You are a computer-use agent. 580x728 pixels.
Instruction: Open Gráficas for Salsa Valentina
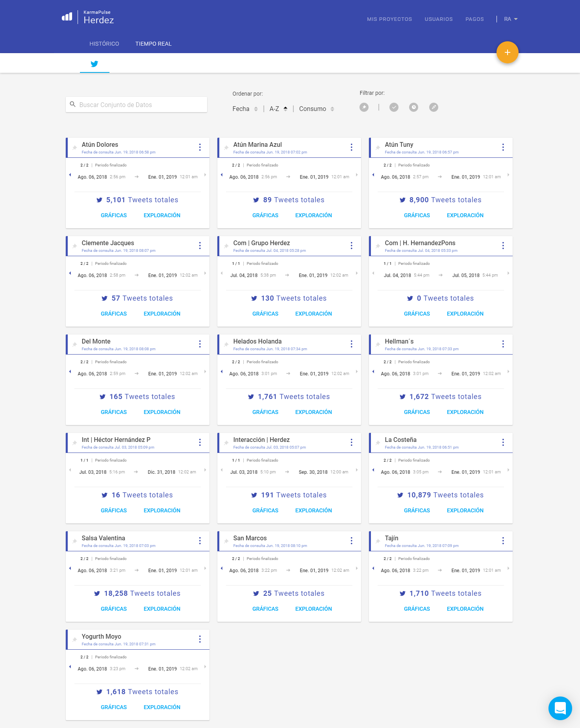click(x=114, y=609)
